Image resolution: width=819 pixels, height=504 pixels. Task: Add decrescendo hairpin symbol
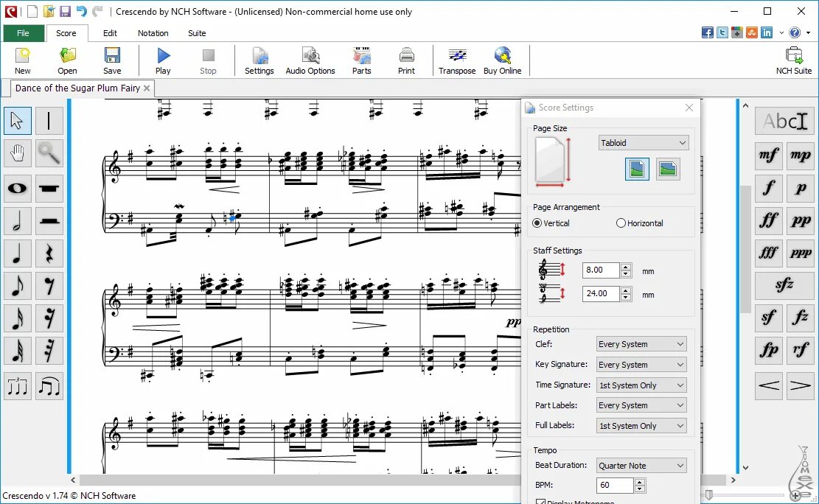point(800,386)
